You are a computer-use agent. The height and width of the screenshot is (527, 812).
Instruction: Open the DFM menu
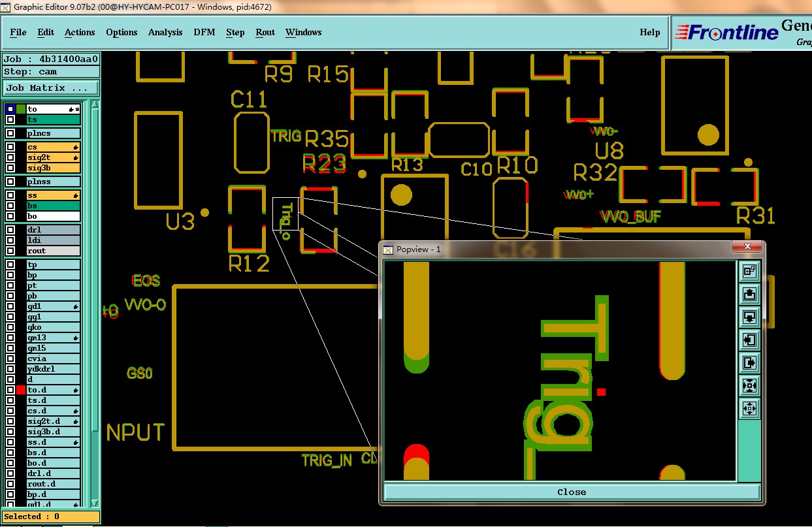pos(204,32)
